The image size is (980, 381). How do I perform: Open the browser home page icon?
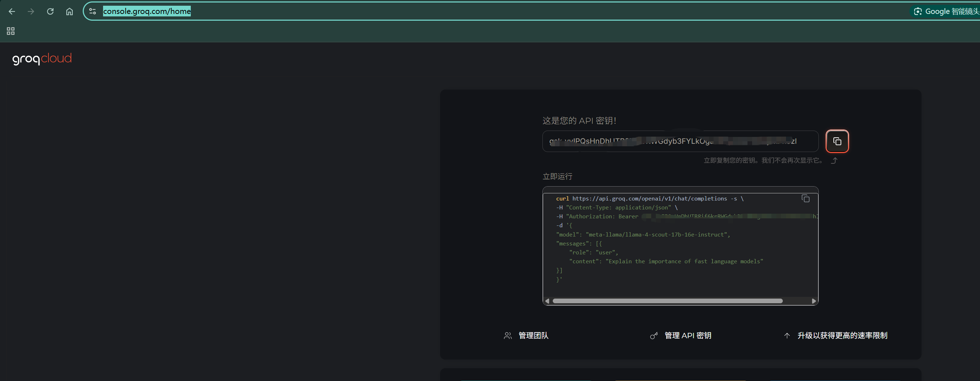click(x=69, y=11)
